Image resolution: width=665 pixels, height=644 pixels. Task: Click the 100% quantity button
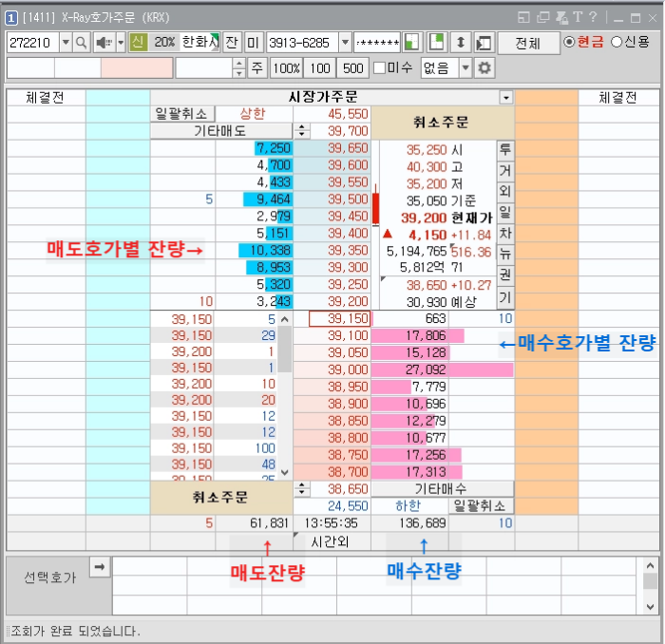pyautogui.click(x=286, y=67)
